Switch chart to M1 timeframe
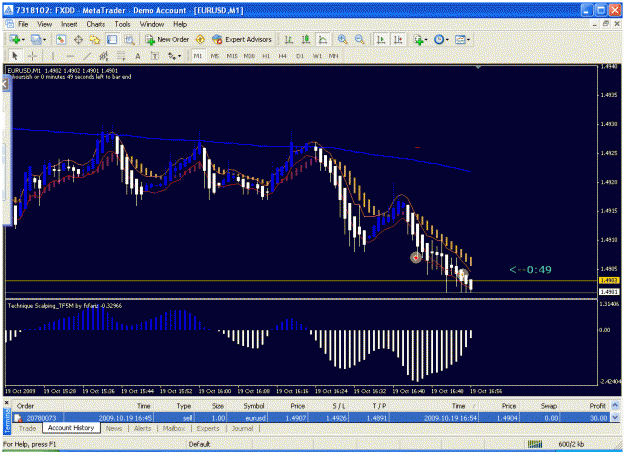 [x=198, y=56]
